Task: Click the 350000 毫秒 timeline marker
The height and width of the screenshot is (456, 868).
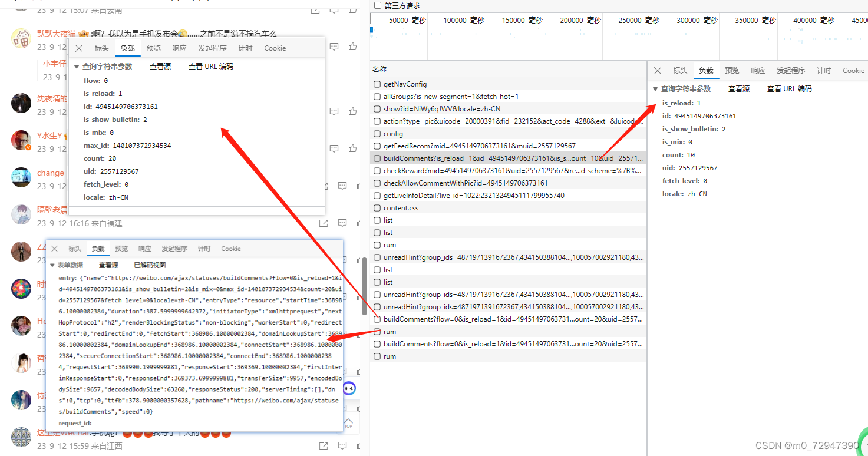Action: (755, 21)
